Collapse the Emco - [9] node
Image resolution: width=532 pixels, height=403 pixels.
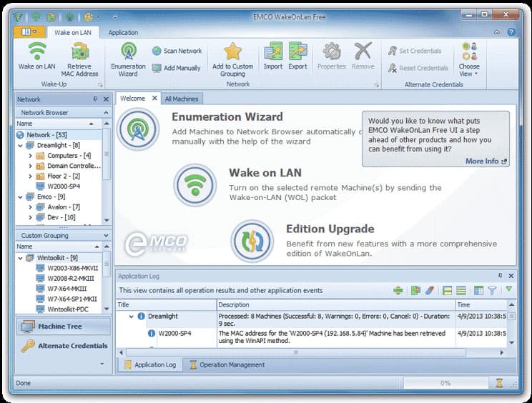click(x=20, y=197)
